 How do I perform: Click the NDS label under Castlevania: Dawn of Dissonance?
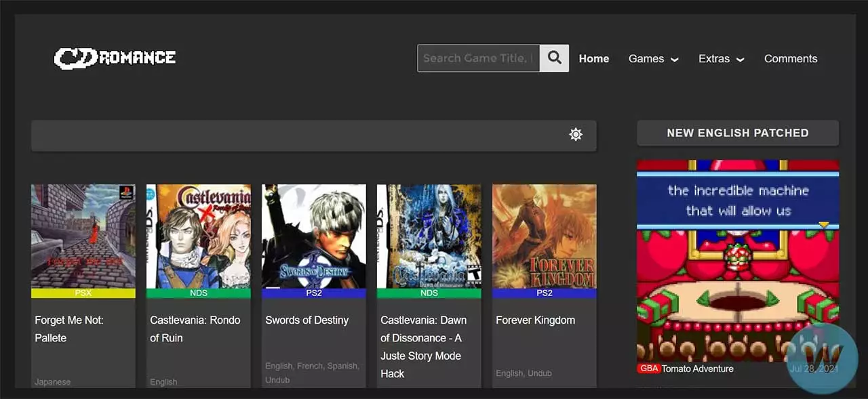(429, 293)
